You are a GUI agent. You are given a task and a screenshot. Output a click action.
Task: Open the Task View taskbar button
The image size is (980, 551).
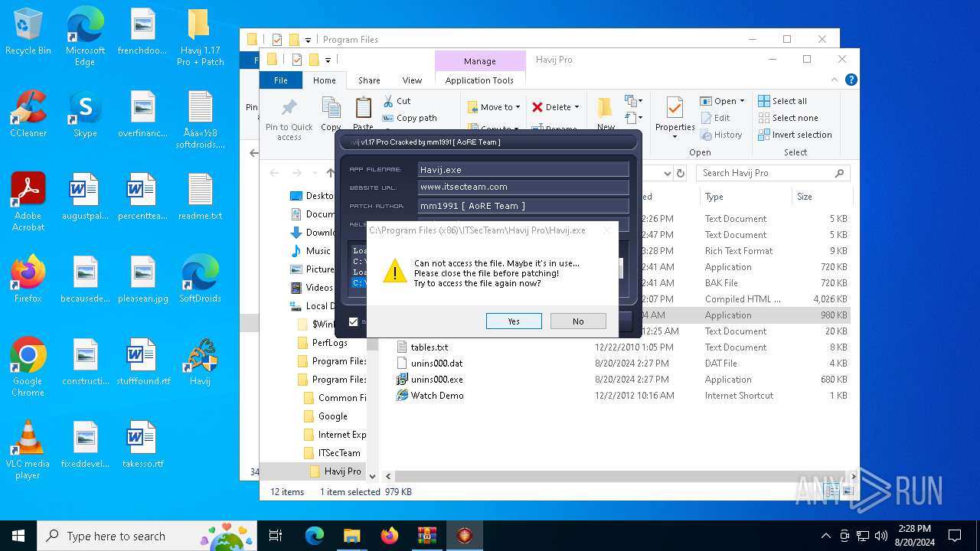tap(276, 536)
